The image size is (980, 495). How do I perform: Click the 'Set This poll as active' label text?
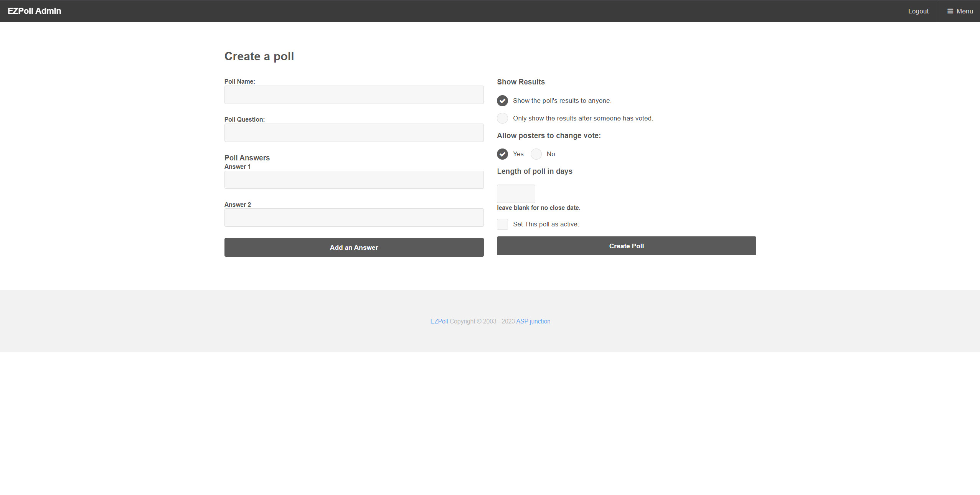coord(546,224)
